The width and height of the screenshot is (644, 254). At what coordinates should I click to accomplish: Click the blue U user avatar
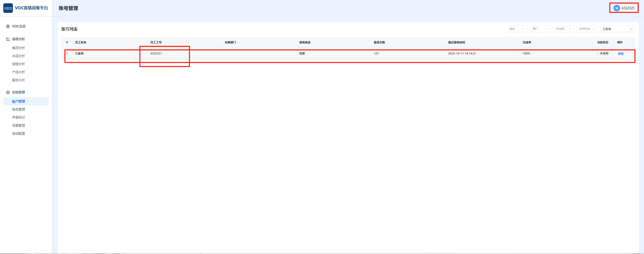tap(617, 8)
